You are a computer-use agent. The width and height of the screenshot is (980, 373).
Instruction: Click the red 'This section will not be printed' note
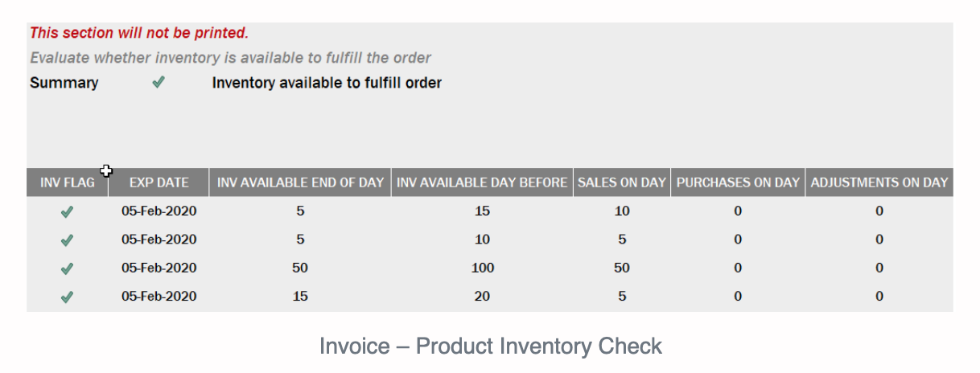click(x=139, y=34)
